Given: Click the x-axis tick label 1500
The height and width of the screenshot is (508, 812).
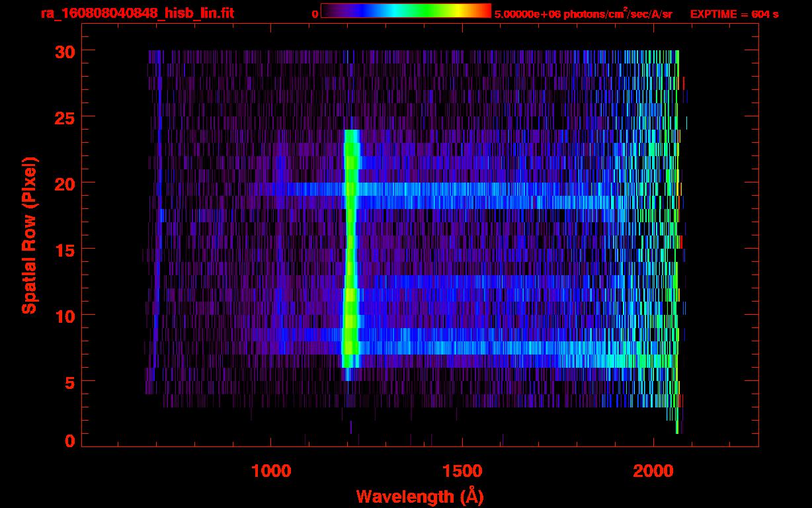Looking at the screenshot, I should point(462,471).
